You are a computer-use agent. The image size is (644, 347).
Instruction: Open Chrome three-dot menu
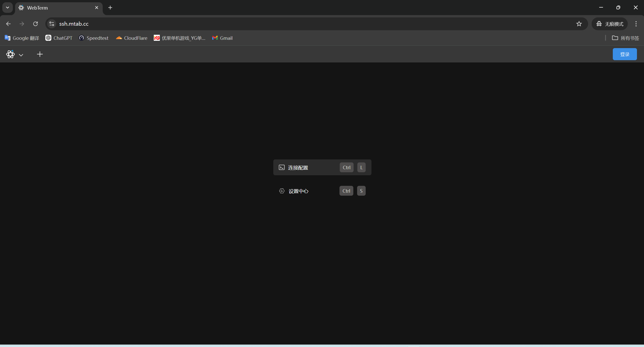(636, 24)
